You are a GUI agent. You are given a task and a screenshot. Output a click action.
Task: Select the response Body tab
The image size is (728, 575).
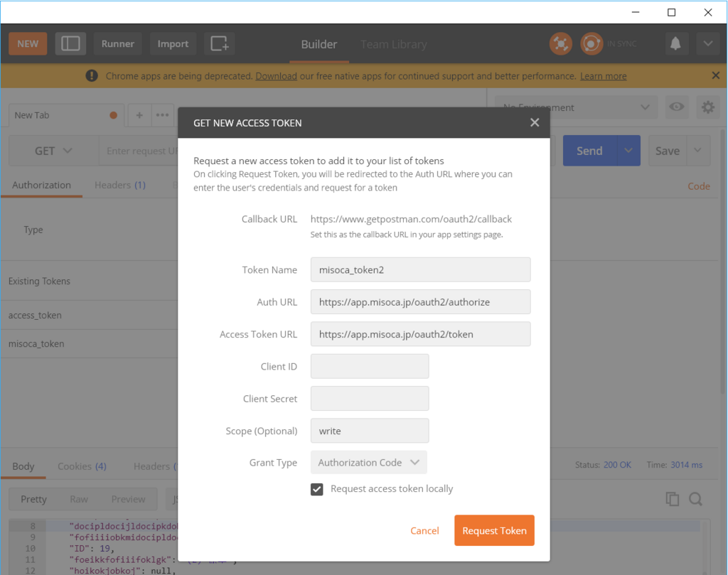pyautogui.click(x=23, y=466)
